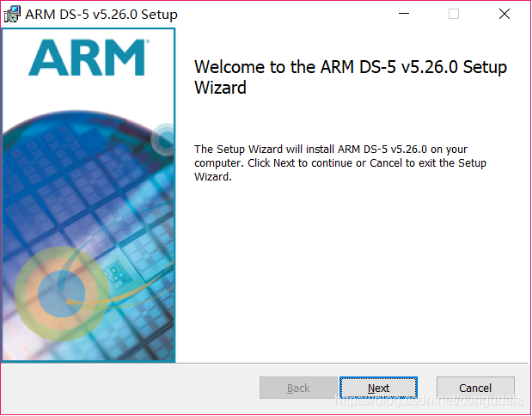Screen dimensions: 532x416
Task: Click the installer icon in title bar
Action: point(12,14)
